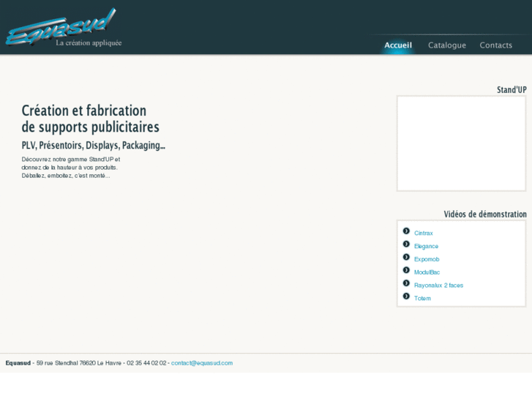Click the Vidéos de démonstration heading
This screenshot has height=399, width=532.
(x=485, y=214)
